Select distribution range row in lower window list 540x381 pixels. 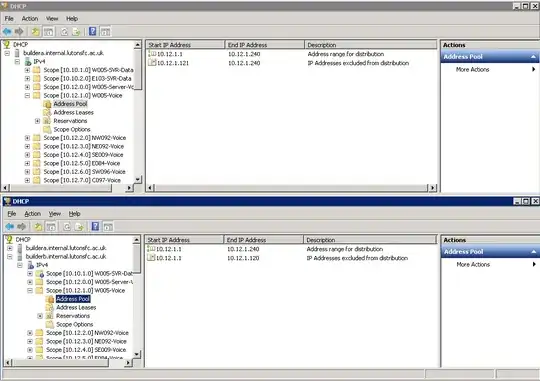coord(265,249)
